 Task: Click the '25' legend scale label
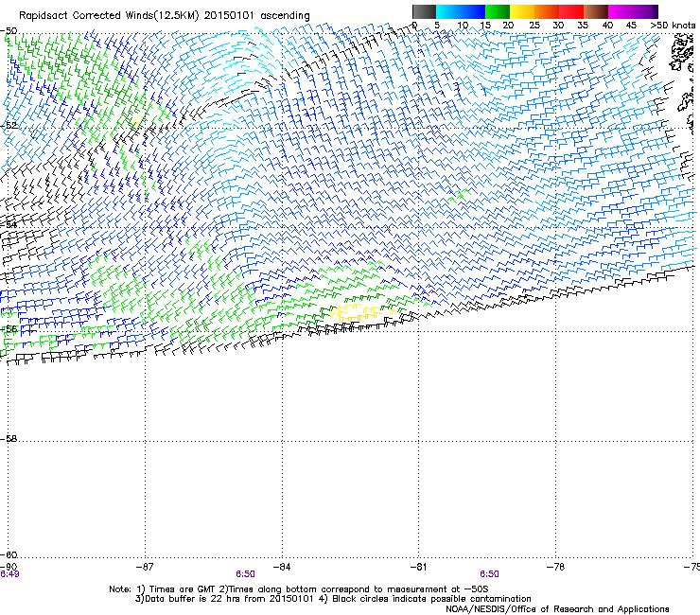[x=534, y=26]
